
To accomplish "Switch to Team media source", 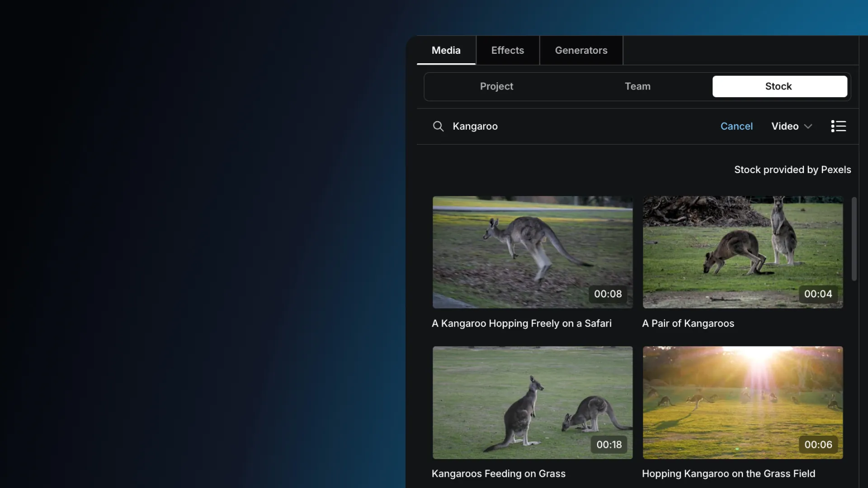I will [637, 86].
